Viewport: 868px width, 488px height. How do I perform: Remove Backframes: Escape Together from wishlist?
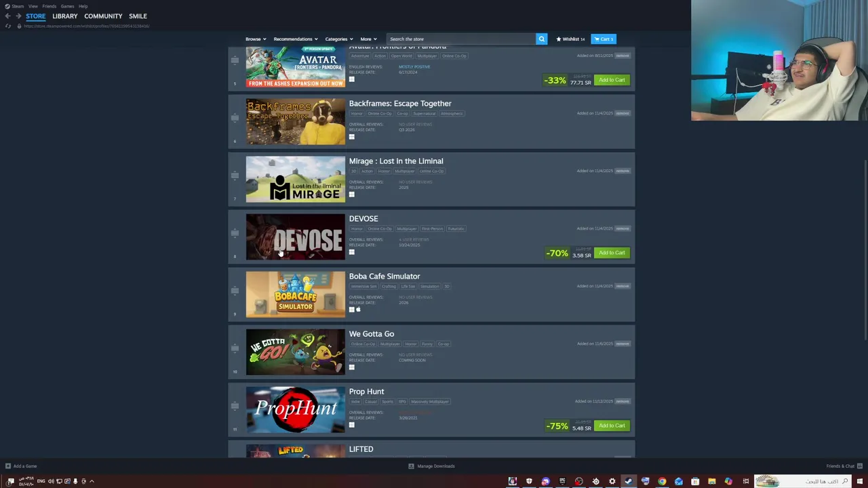pos(623,113)
